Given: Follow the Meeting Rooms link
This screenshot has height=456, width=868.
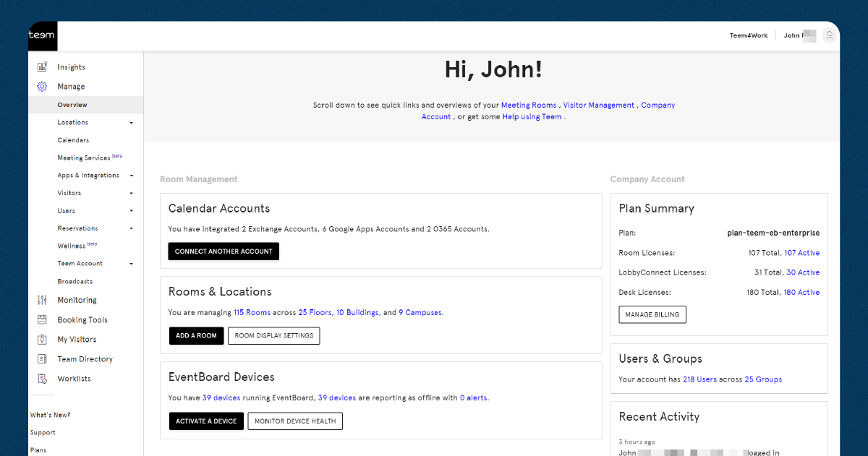Looking at the screenshot, I should (x=529, y=106).
